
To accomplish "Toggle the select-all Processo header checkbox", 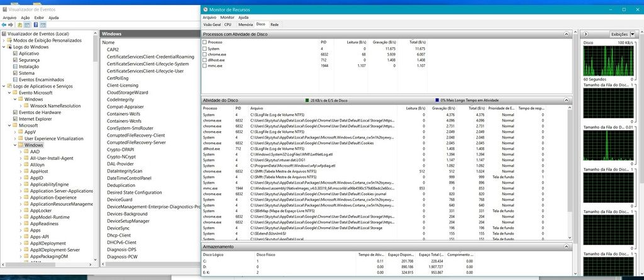I will (x=204, y=42).
